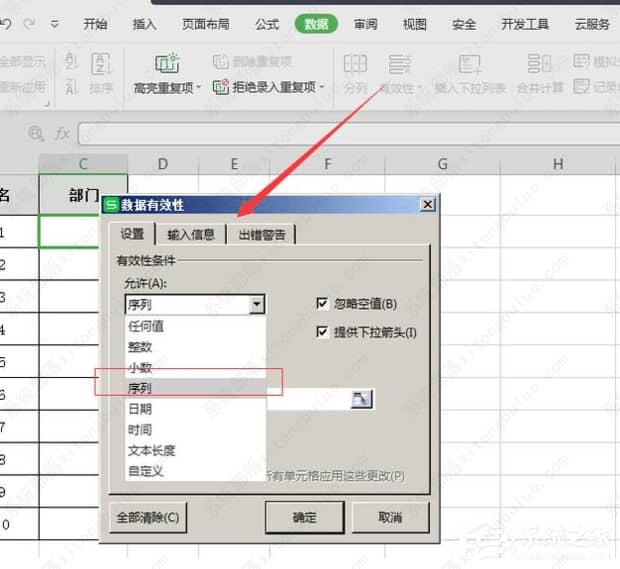620x569 pixels.
Task: Click the 记录 form icon
Action: (x=581, y=86)
